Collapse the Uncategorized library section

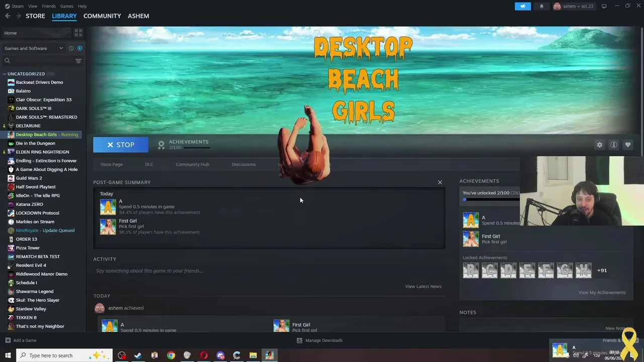(5, 74)
